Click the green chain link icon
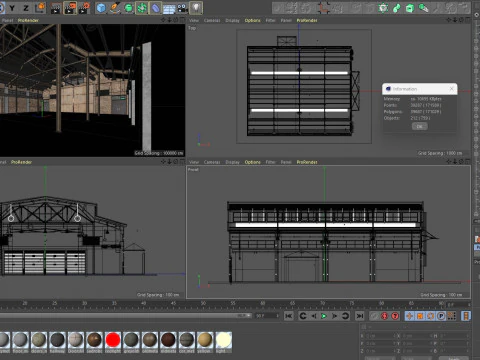Screen dimensions: 480x360 point(397,8)
